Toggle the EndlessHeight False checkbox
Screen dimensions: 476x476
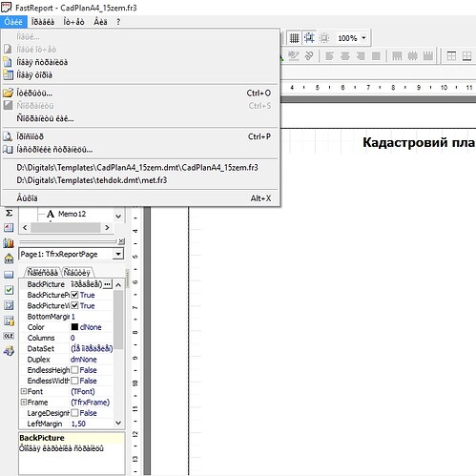[74, 370]
